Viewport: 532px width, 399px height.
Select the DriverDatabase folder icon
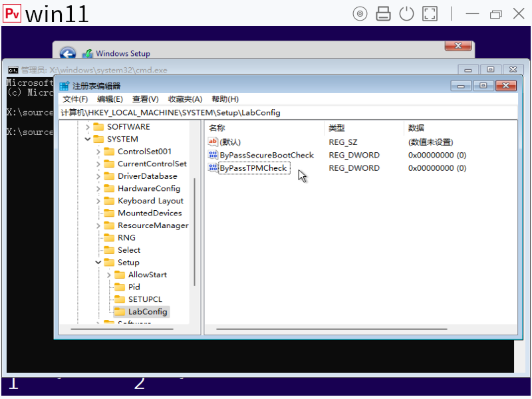pos(109,176)
